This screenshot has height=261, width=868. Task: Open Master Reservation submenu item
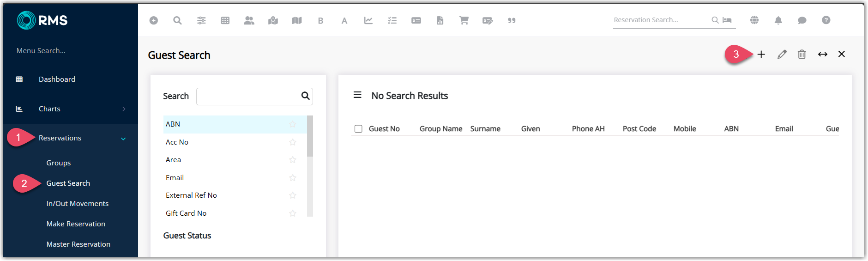[x=78, y=244]
